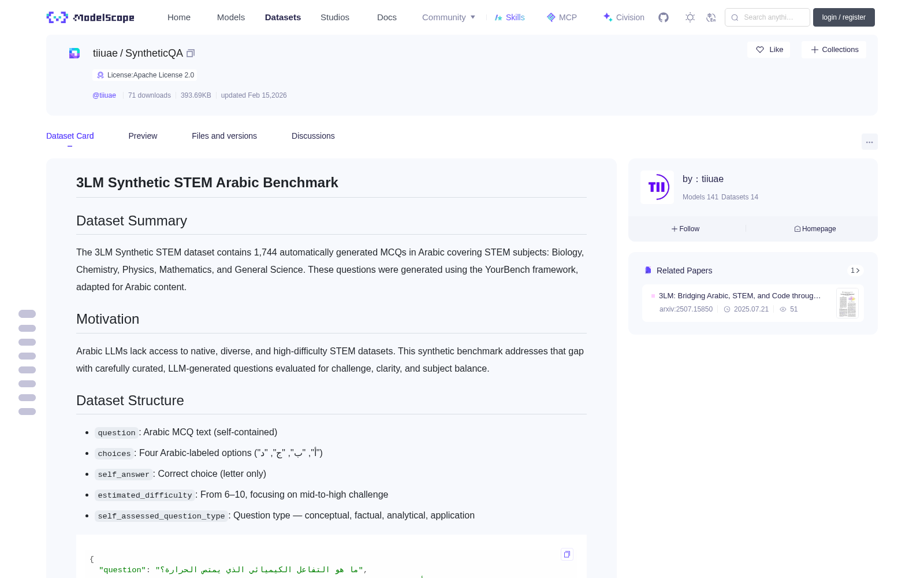Screen dimensions: 924x578
Task: Open the three-dots more options menu
Action: tap(869, 142)
